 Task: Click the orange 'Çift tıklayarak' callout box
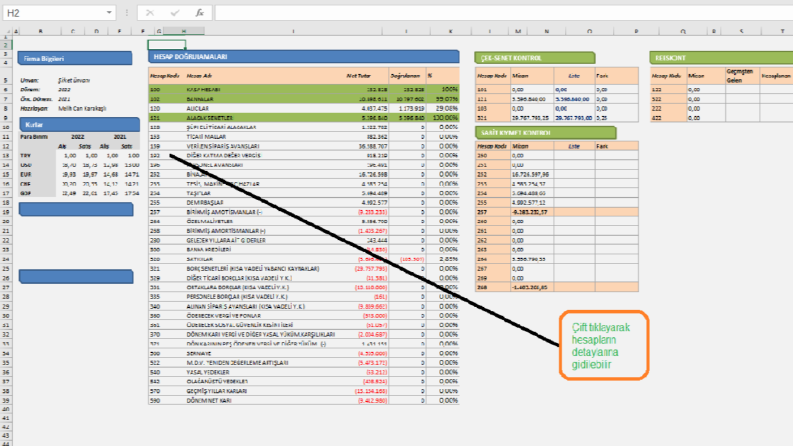click(604, 345)
